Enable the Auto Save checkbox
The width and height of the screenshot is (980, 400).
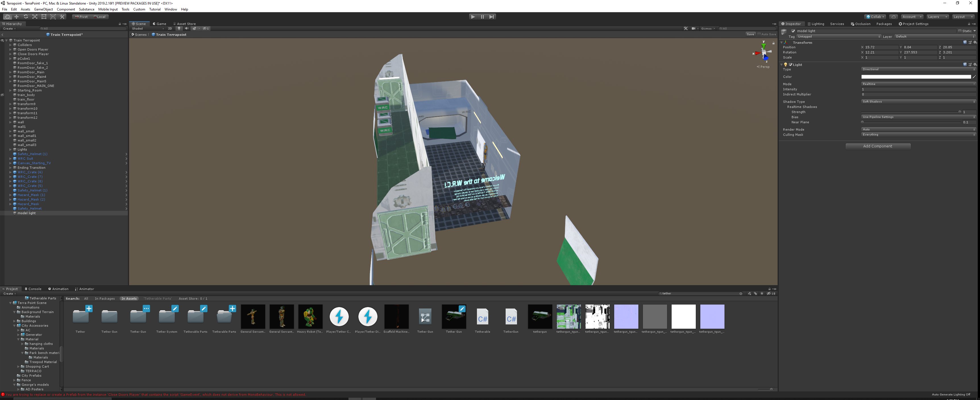(x=759, y=34)
